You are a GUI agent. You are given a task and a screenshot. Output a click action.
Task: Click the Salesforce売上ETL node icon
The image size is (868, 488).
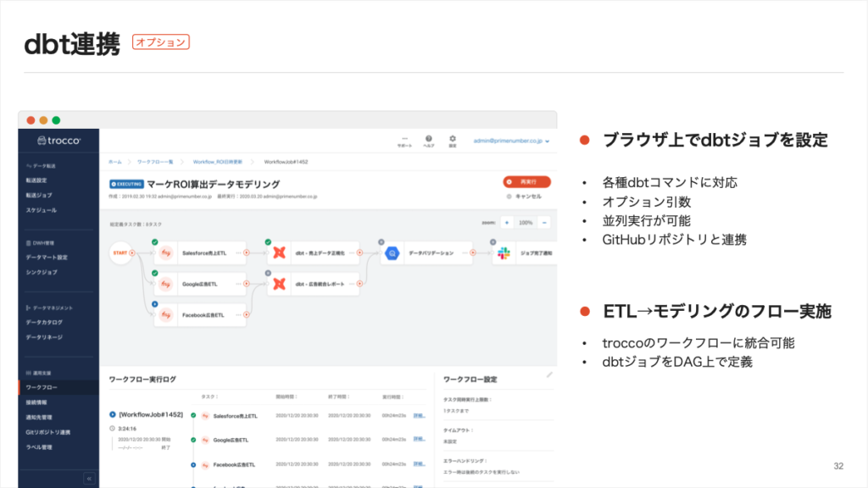167,252
